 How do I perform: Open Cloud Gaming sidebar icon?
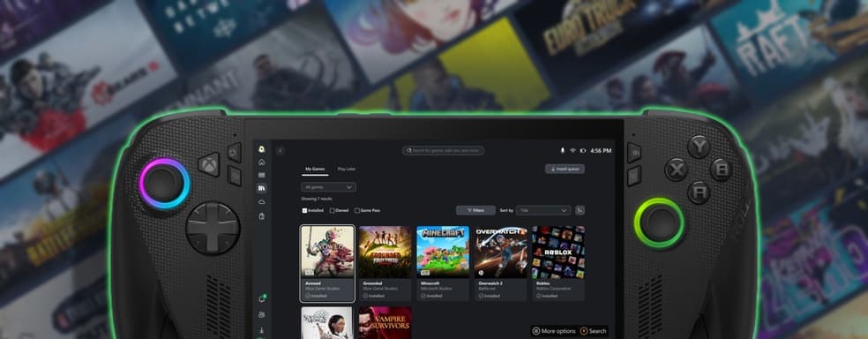coord(261,202)
